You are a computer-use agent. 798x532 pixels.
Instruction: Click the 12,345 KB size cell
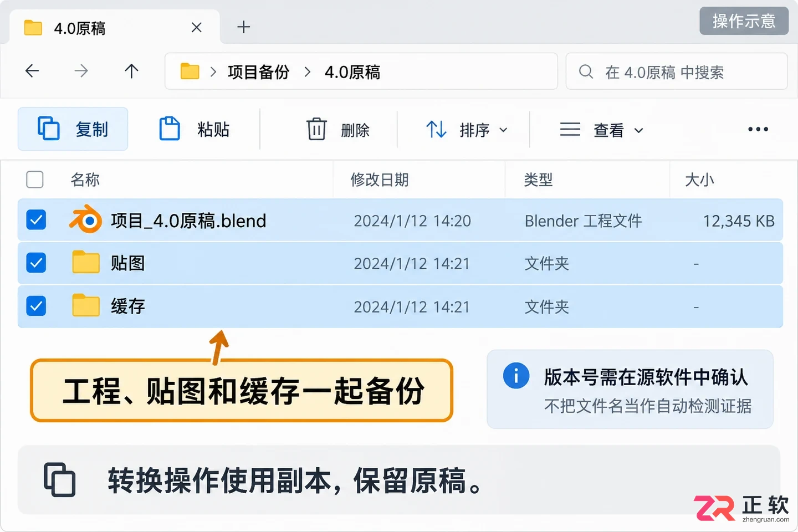(x=739, y=221)
